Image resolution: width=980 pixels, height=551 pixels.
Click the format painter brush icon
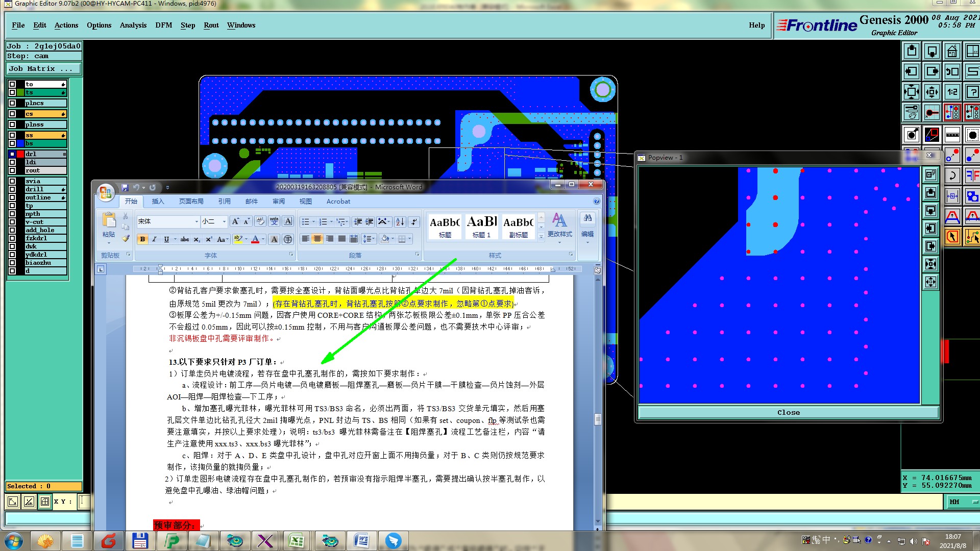(x=126, y=238)
